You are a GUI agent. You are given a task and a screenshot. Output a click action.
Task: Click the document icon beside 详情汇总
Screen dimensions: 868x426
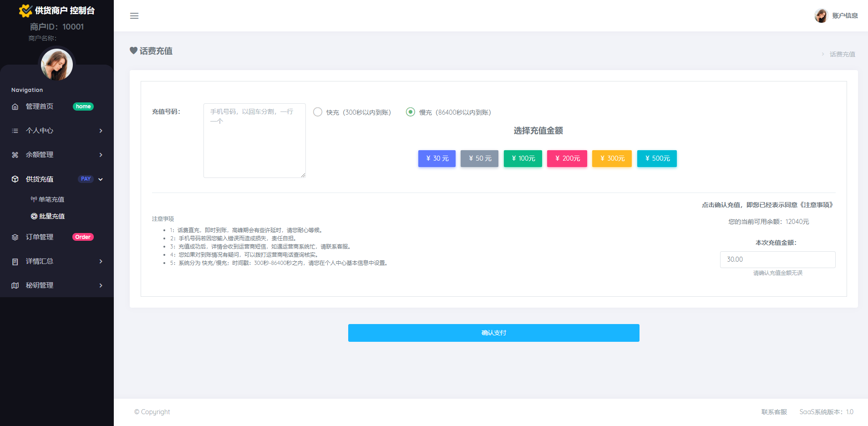pyautogui.click(x=15, y=262)
